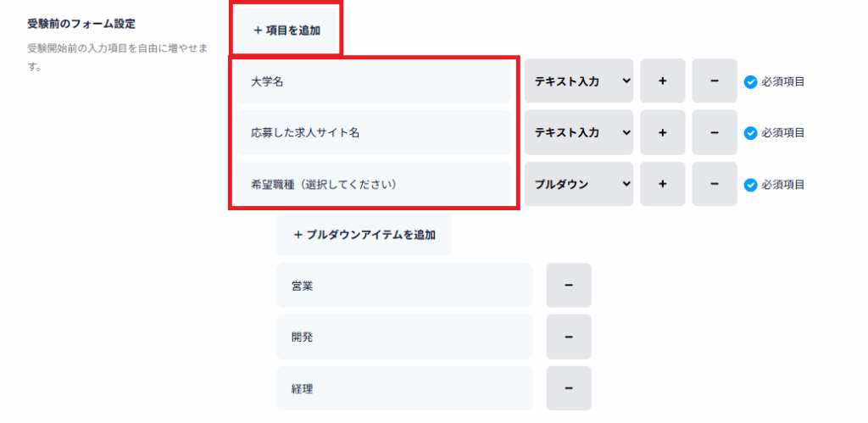Toggle 必須項目 checkbox for 応募した求人サイト名

coord(750,133)
